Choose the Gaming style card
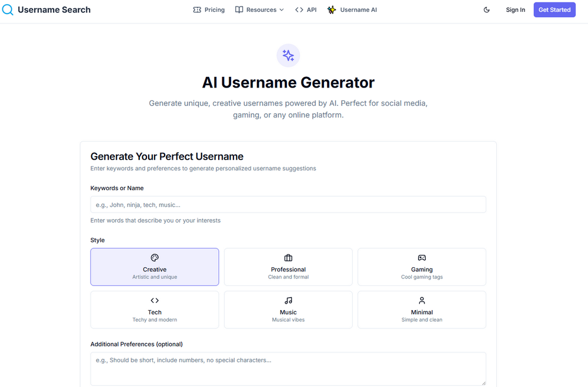The width and height of the screenshot is (588, 387). [x=422, y=267]
